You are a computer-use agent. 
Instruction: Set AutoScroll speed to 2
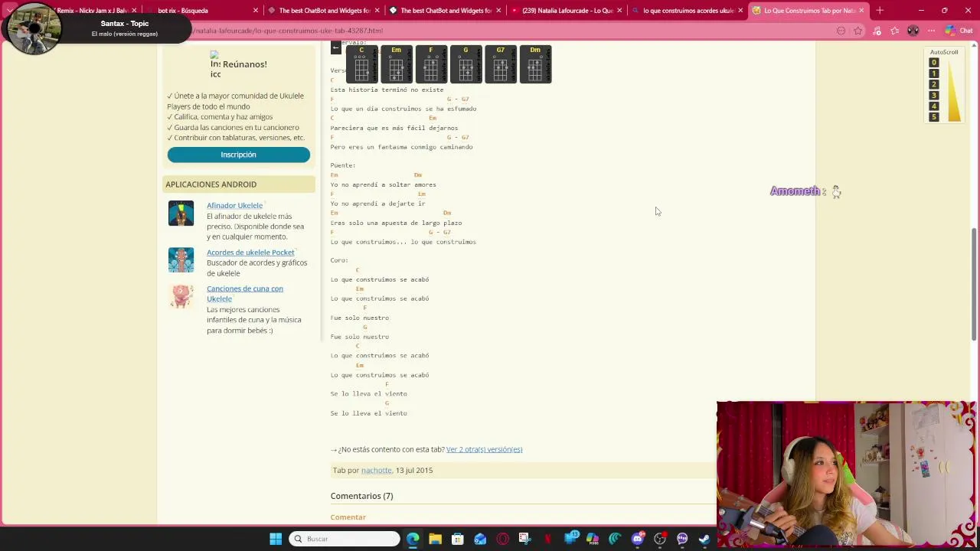tap(933, 84)
